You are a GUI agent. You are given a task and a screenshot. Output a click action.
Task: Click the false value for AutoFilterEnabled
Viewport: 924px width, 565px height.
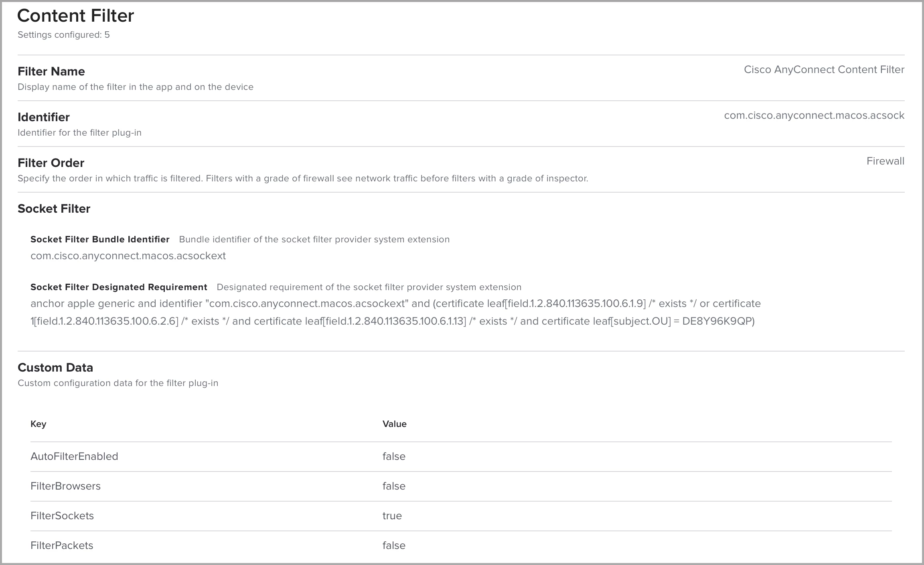394,457
